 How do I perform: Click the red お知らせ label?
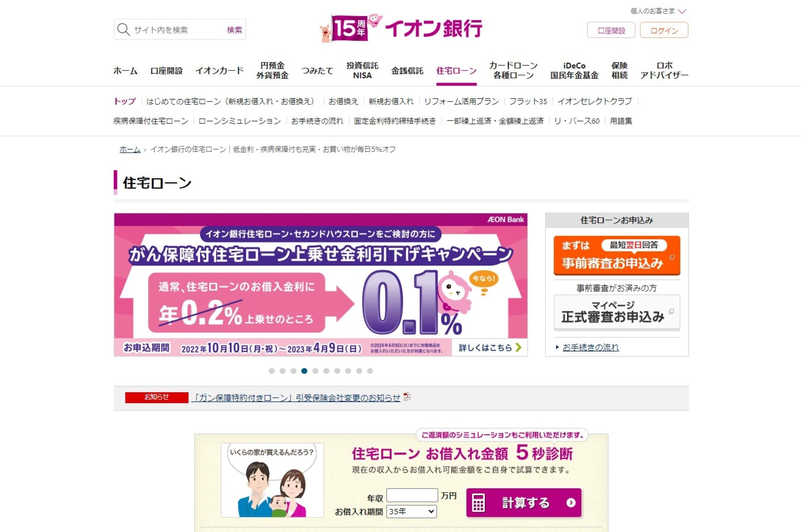coord(157,397)
